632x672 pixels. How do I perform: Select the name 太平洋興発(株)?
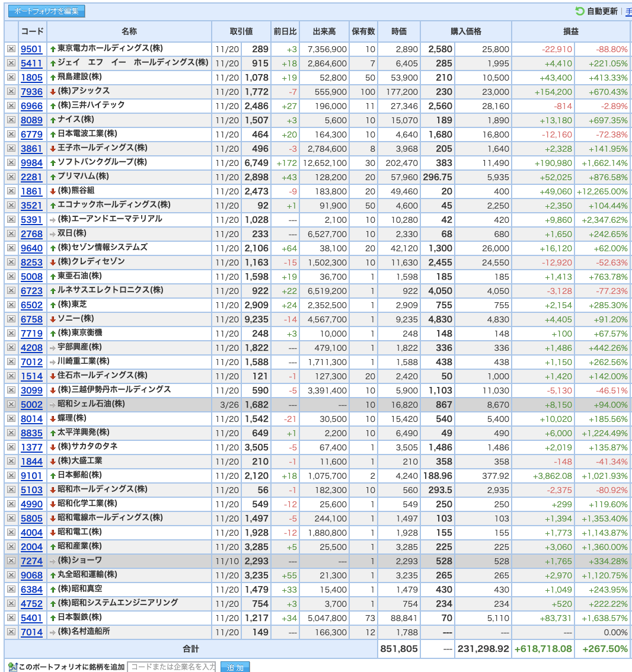(x=84, y=433)
